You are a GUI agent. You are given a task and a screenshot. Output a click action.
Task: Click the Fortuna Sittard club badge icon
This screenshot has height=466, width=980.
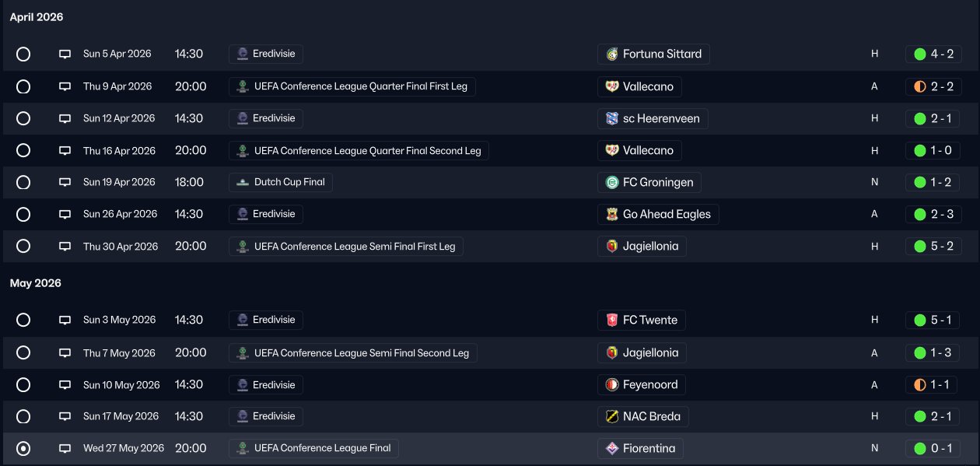point(612,54)
